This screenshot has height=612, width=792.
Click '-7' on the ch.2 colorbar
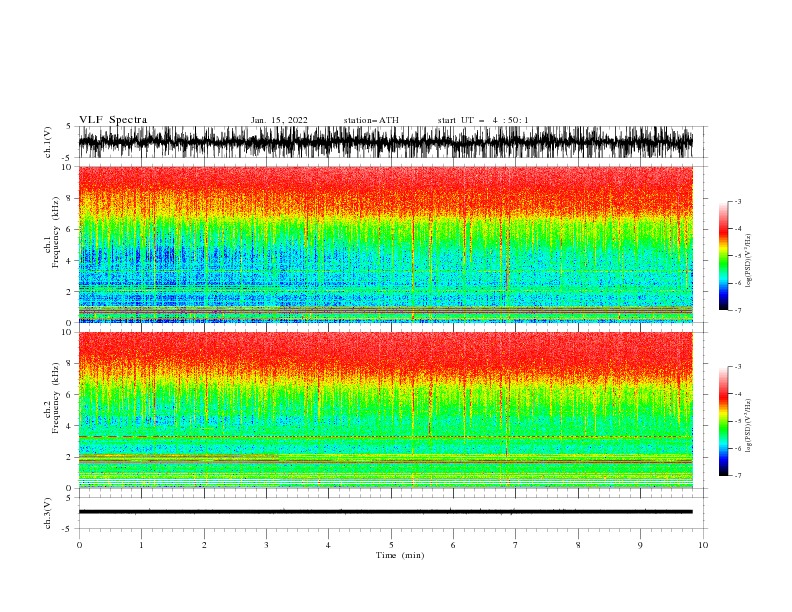(x=737, y=476)
